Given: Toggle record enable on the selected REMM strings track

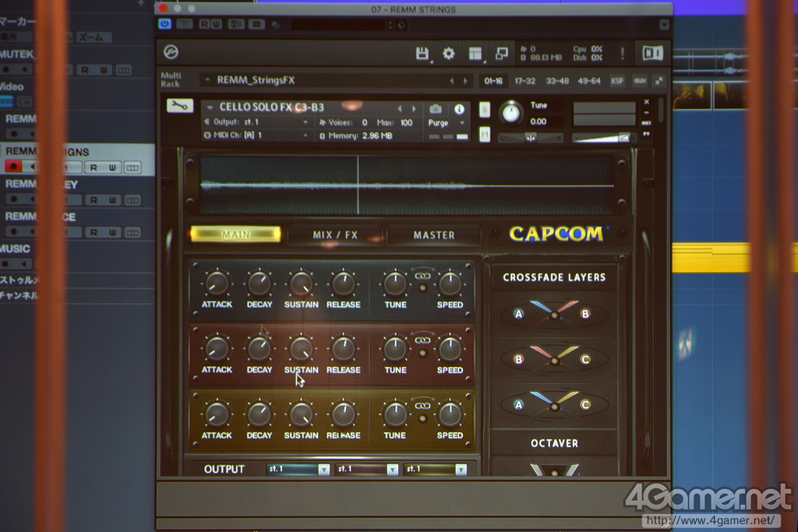Looking at the screenshot, I should (x=13, y=167).
